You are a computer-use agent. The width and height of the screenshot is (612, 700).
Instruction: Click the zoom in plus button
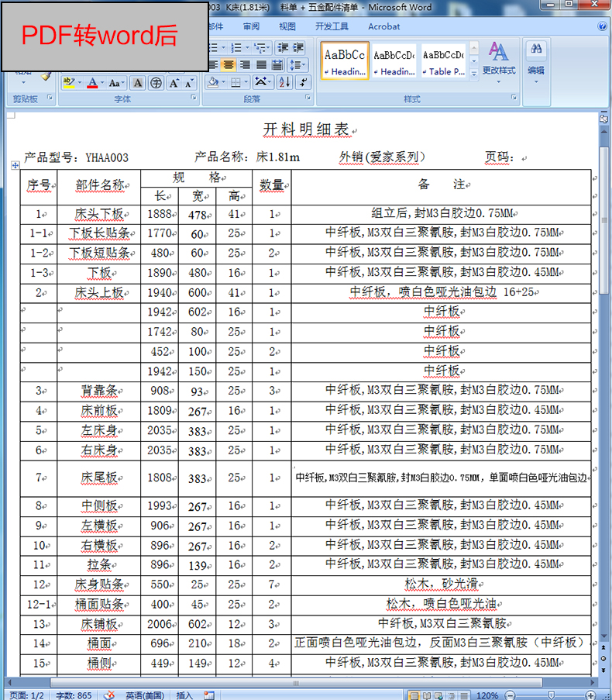pyautogui.click(x=590, y=695)
